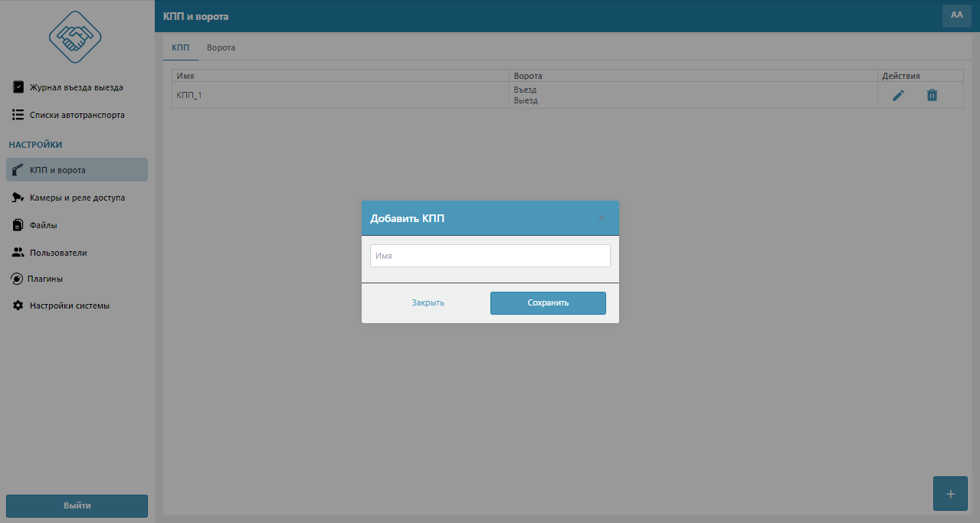
Task: Edit КПП_1 with the pencil icon
Action: tap(898, 95)
